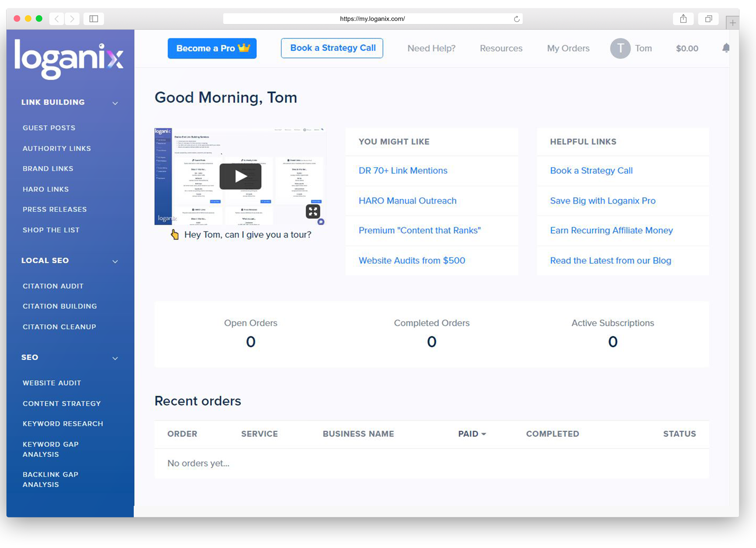
Task: Open My Orders in top navigation
Action: coord(568,49)
